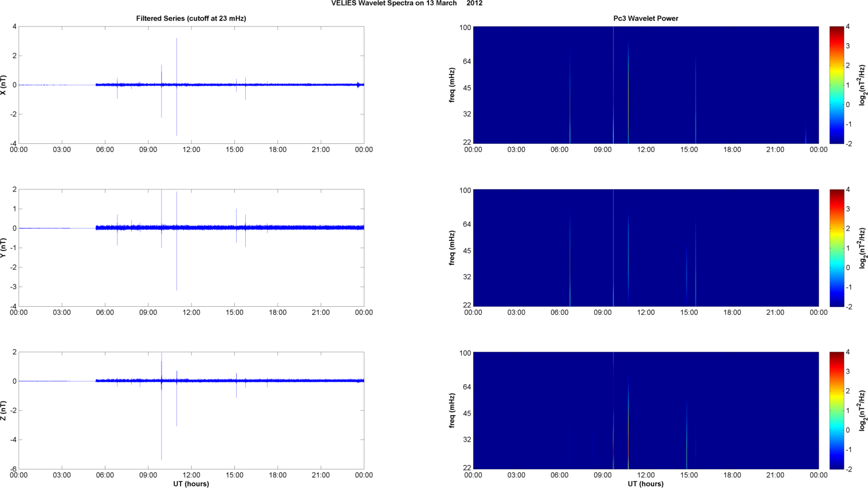Click the '-4' y-axis tick on the X series plot

[13, 143]
